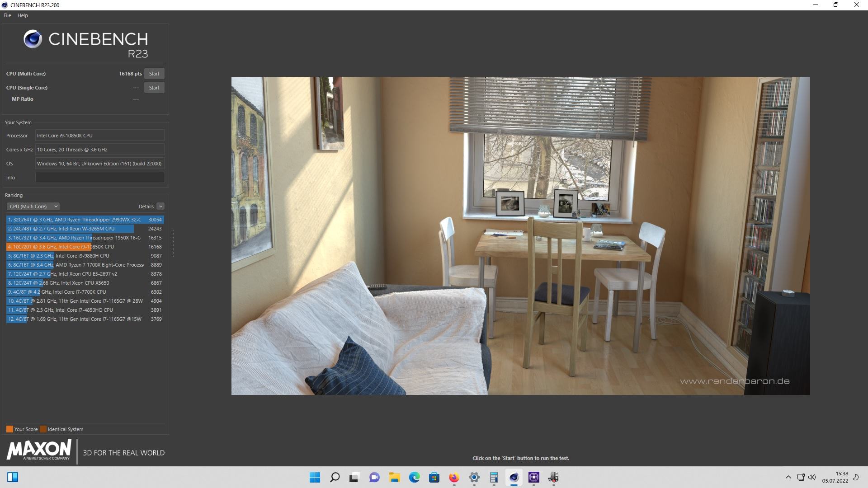The height and width of the screenshot is (488, 868).
Task: Open Microsoft Store from taskbar
Action: click(x=434, y=477)
